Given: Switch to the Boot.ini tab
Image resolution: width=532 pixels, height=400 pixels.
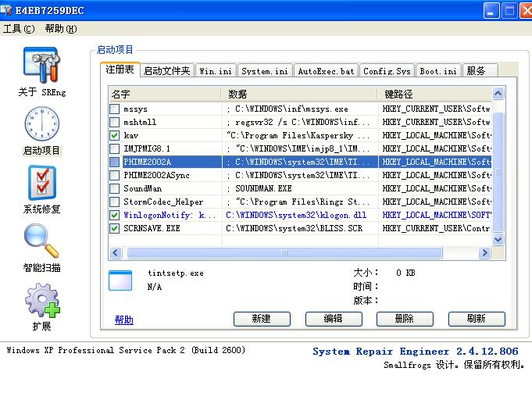Looking at the screenshot, I should point(438,71).
